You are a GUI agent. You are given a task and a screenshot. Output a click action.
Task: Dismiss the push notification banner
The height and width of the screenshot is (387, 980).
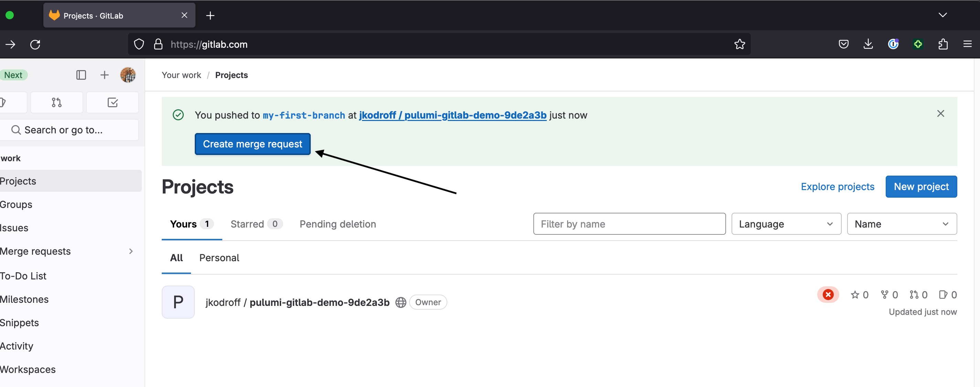pyautogui.click(x=940, y=113)
